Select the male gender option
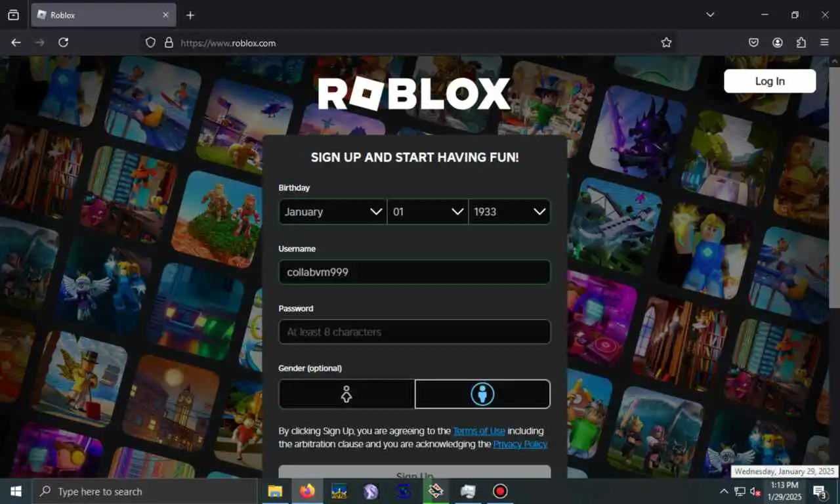840x504 pixels. tap(482, 394)
